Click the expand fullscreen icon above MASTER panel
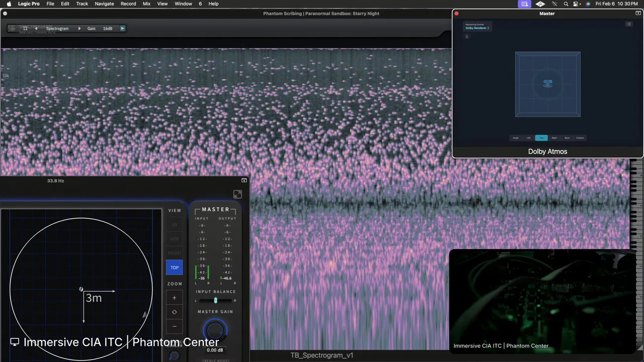This screenshot has width=644, height=362. point(237,194)
